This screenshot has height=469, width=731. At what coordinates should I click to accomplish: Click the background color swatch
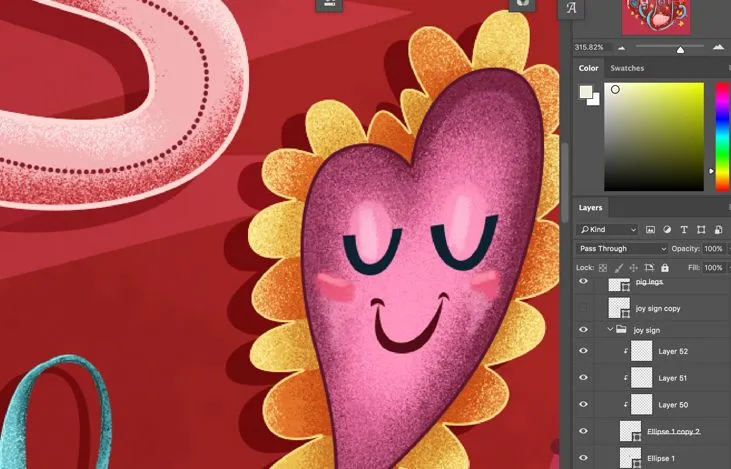tap(595, 100)
